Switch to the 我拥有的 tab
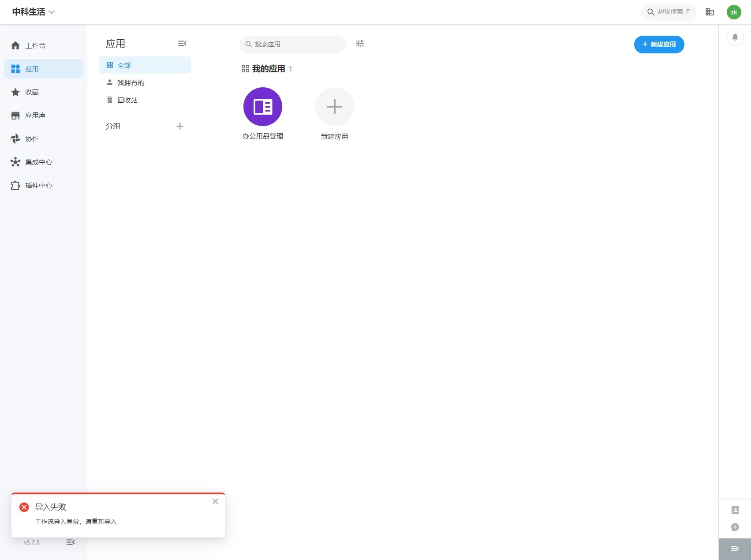The width and height of the screenshot is (751, 560). point(131,82)
